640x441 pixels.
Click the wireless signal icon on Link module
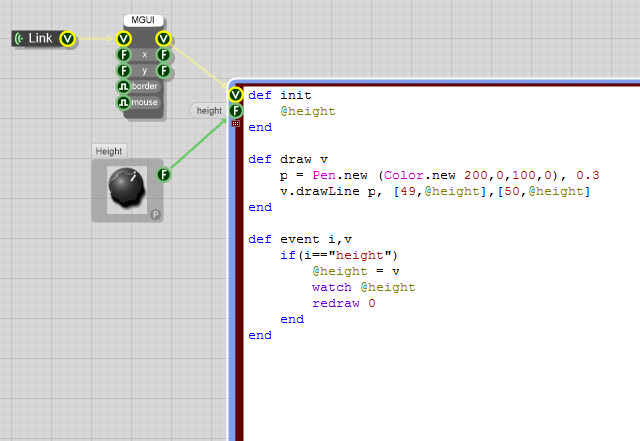click(20, 39)
